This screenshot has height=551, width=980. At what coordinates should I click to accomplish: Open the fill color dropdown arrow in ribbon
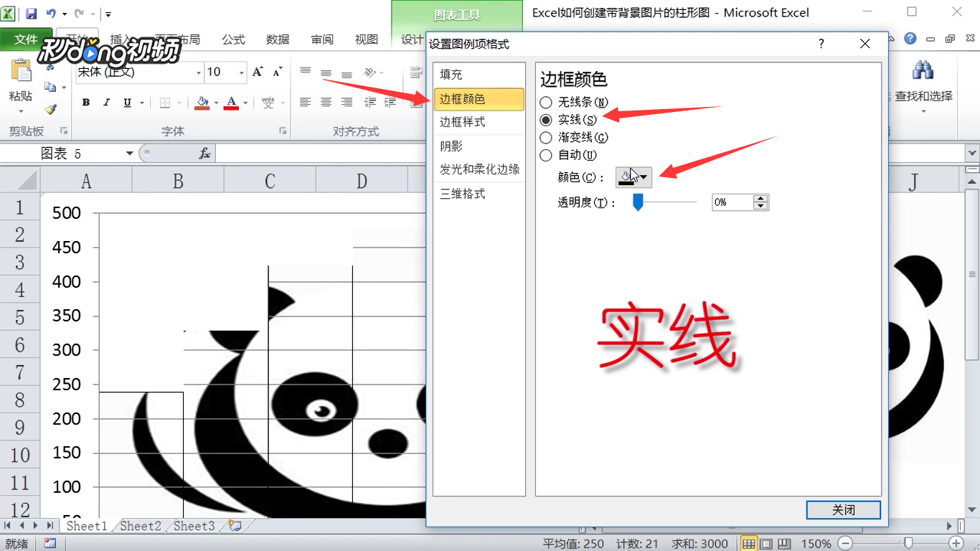[216, 103]
